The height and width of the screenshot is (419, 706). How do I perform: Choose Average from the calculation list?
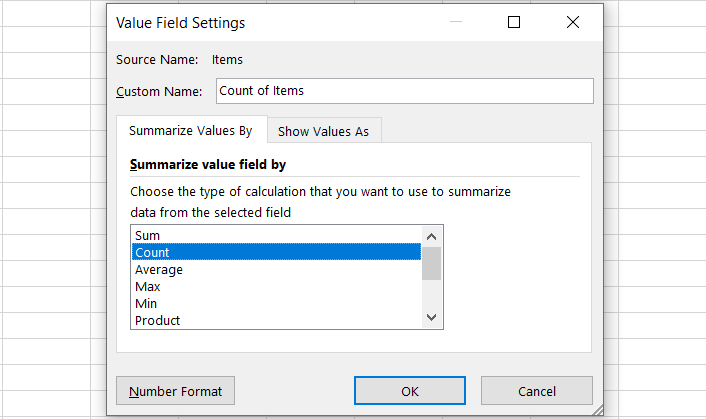point(275,269)
